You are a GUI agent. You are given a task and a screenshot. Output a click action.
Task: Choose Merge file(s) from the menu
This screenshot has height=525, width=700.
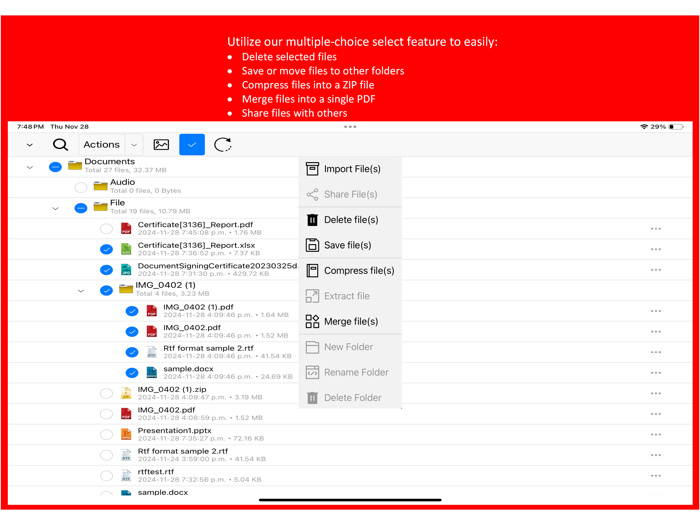pyautogui.click(x=350, y=321)
